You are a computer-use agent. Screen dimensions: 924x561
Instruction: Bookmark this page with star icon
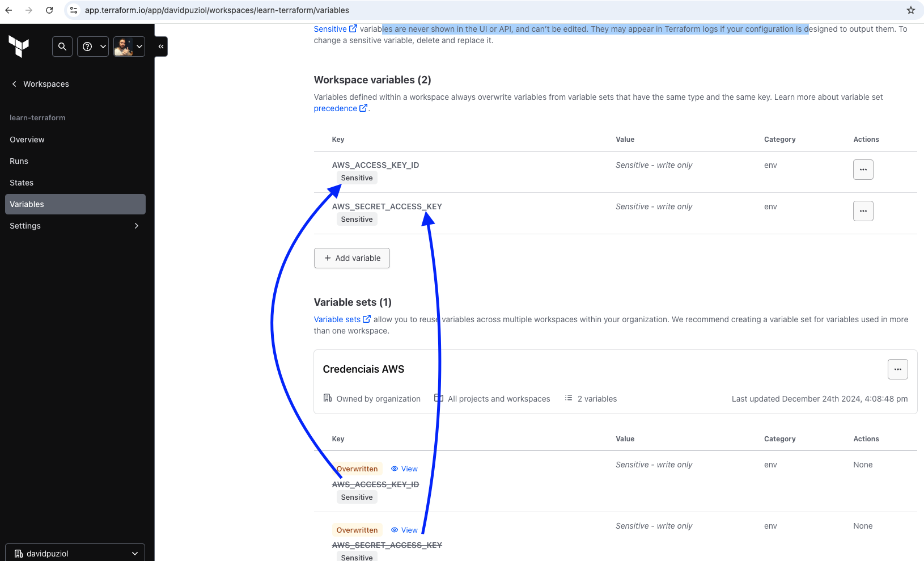910,10
